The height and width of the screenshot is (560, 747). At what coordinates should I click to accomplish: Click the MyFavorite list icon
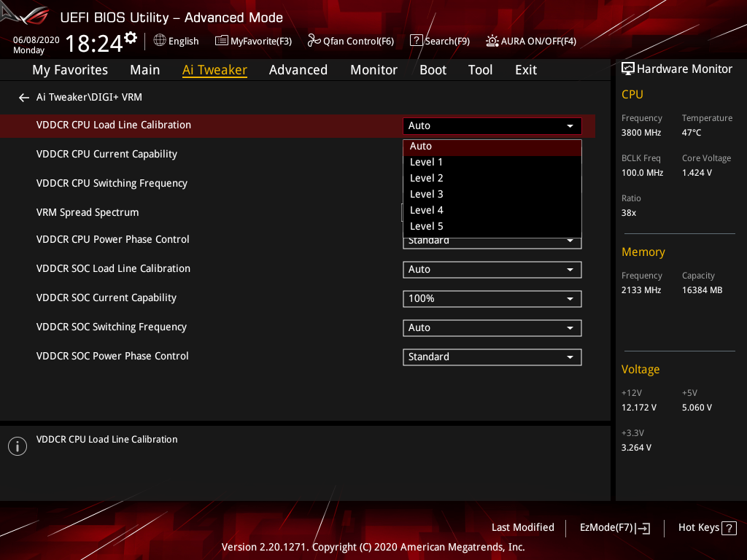pos(222,41)
